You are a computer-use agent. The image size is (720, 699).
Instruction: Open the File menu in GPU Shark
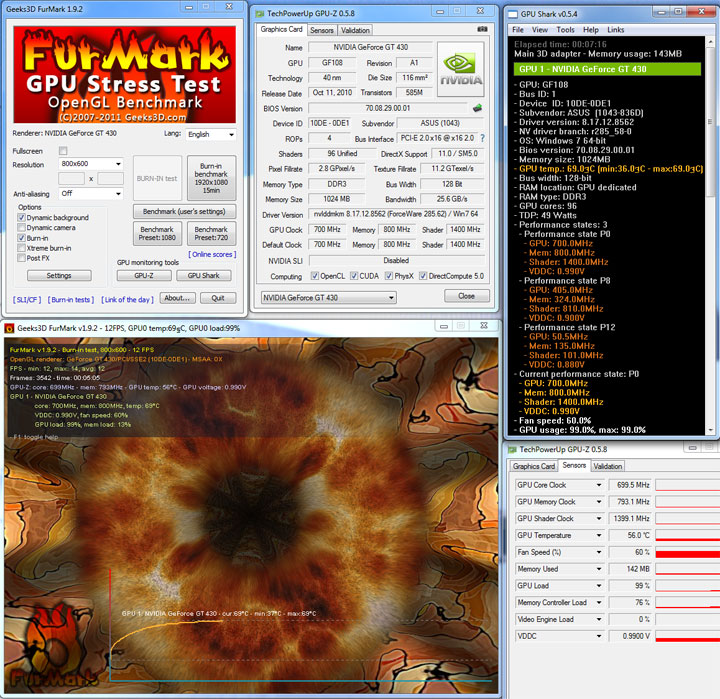coord(518,29)
